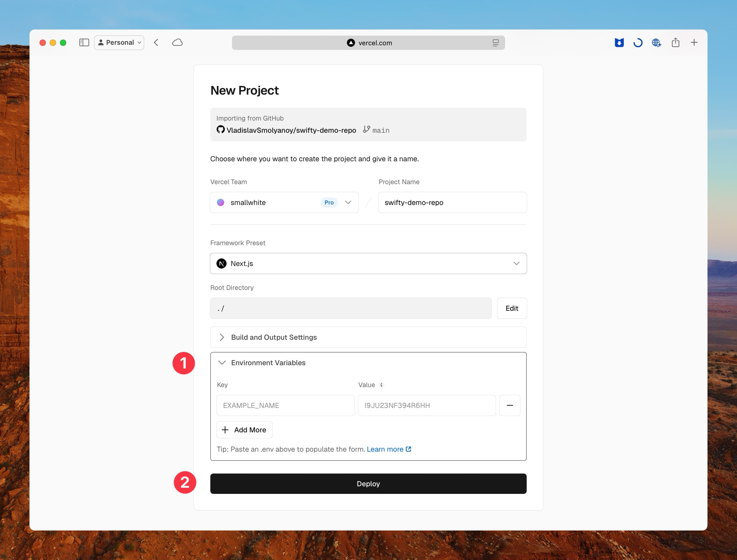
Task: Toggle the Safari sidebar icon
Action: pyautogui.click(x=84, y=43)
